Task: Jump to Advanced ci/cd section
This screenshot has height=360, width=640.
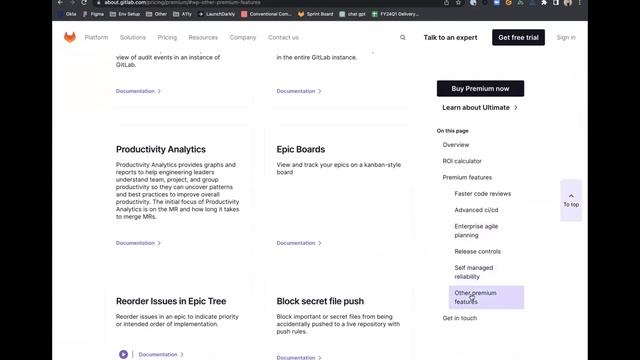Action: (476, 210)
